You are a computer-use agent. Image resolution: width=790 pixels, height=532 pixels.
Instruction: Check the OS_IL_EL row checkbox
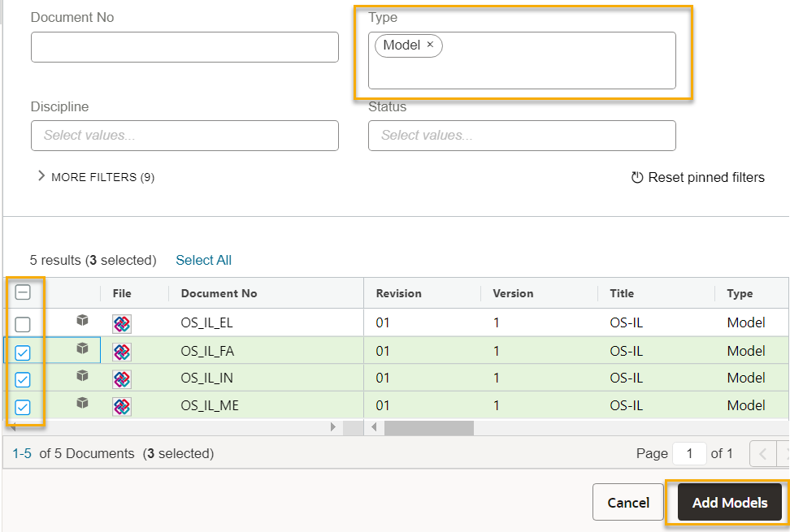(x=23, y=325)
